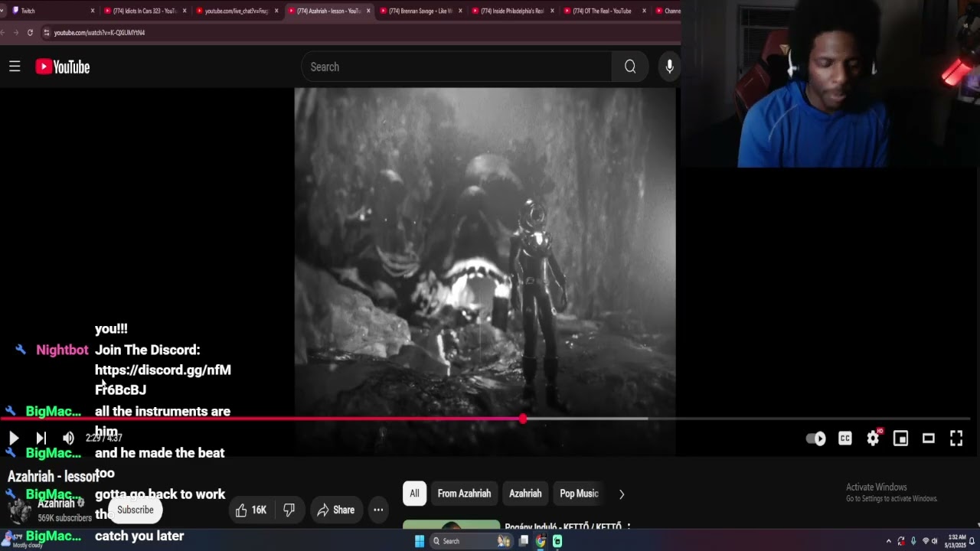Skip to the next video
980x551 pixels.
point(41,438)
